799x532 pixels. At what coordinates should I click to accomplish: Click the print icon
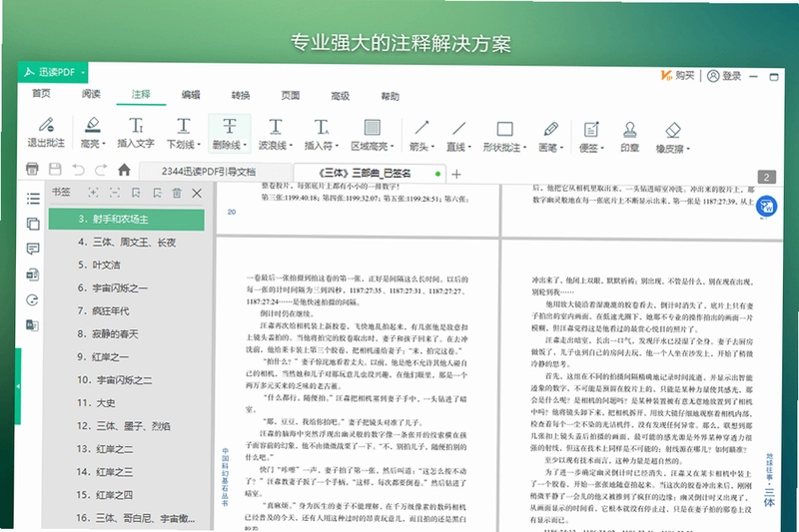coord(32,169)
